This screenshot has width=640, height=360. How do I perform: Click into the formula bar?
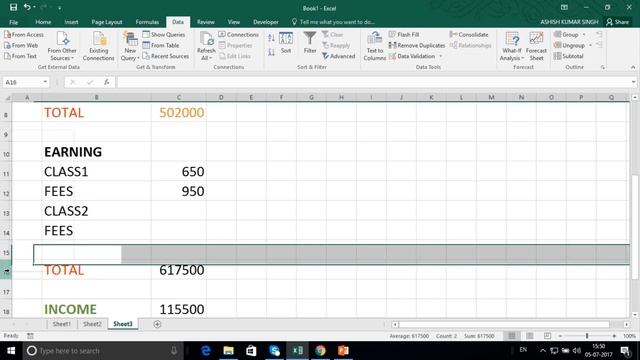[373, 82]
